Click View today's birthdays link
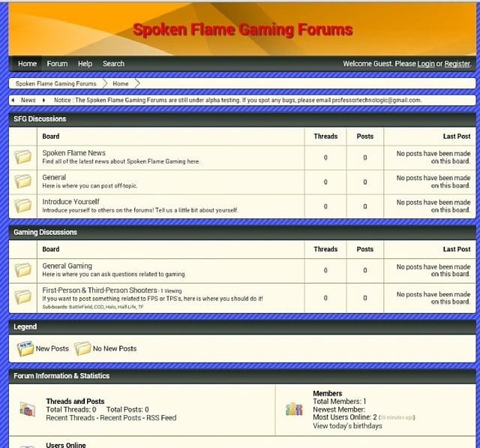Screen dimensions: 480x448 pyautogui.click(x=347, y=426)
